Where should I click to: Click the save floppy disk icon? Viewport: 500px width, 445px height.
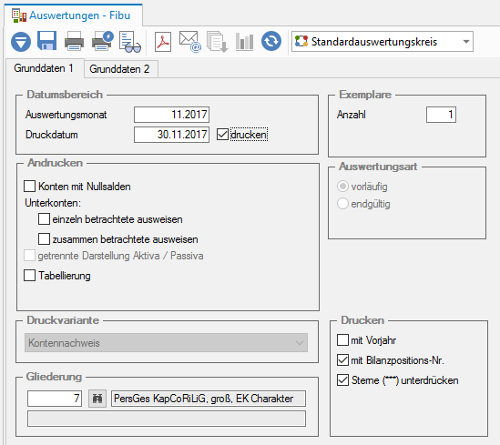(x=47, y=41)
